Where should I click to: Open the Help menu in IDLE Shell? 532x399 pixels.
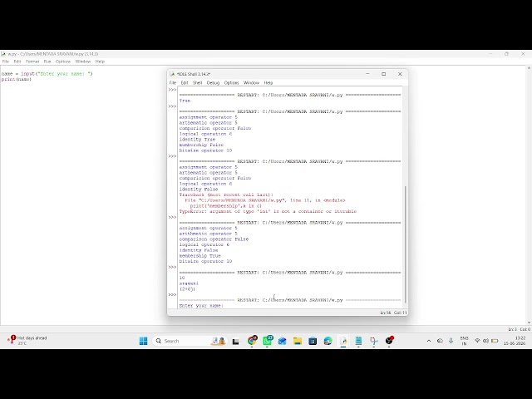click(x=268, y=83)
